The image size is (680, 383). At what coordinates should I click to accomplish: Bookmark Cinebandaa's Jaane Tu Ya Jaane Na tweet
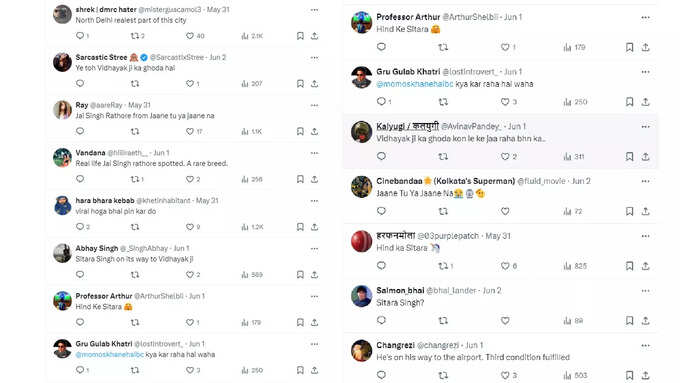[x=629, y=211]
